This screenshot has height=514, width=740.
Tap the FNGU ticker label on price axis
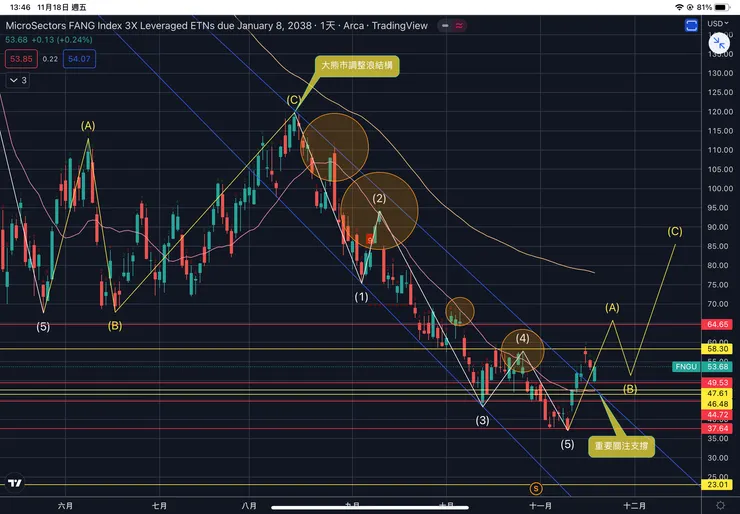tap(686, 367)
